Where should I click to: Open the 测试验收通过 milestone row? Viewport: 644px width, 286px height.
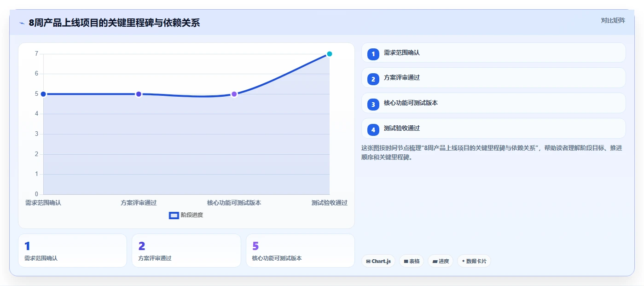[x=493, y=128]
